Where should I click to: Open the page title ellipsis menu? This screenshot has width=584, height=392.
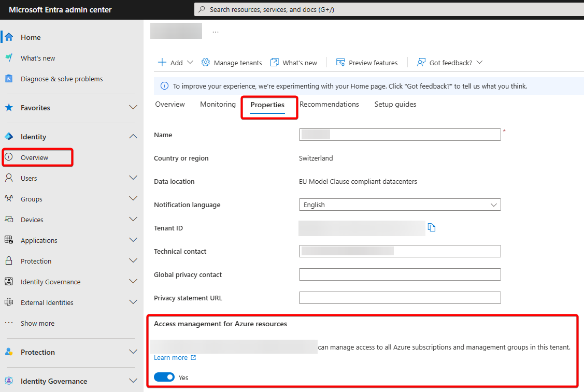pyautogui.click(x=216, y=32)
